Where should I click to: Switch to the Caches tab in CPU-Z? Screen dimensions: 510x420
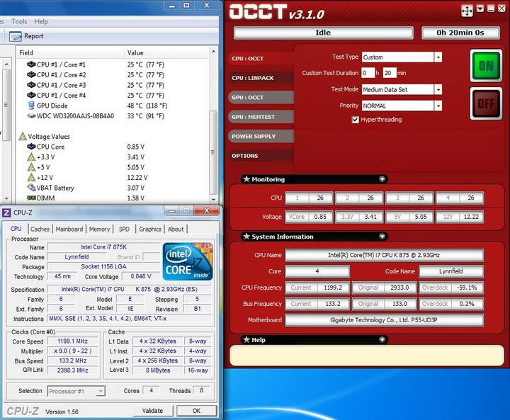pos(40,229)
